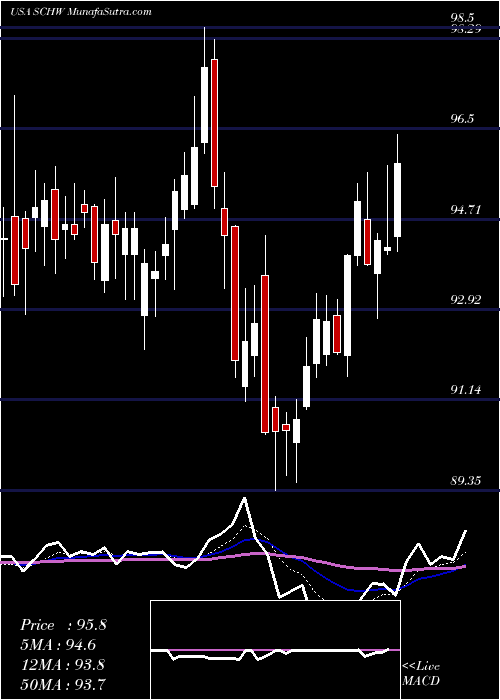Click the 92.92 price axis label
Image resolution: width=500 pixels, height=700 pixels.
pos(466,299)
